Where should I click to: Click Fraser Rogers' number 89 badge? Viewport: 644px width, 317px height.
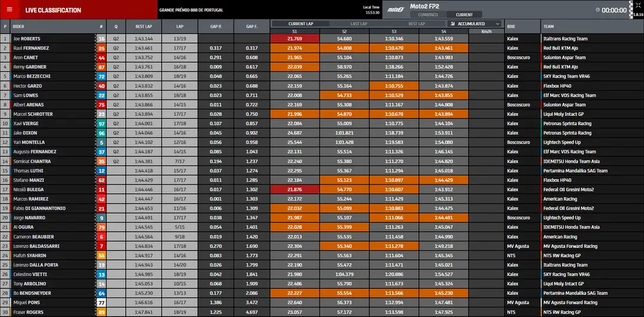coord(101,312)
